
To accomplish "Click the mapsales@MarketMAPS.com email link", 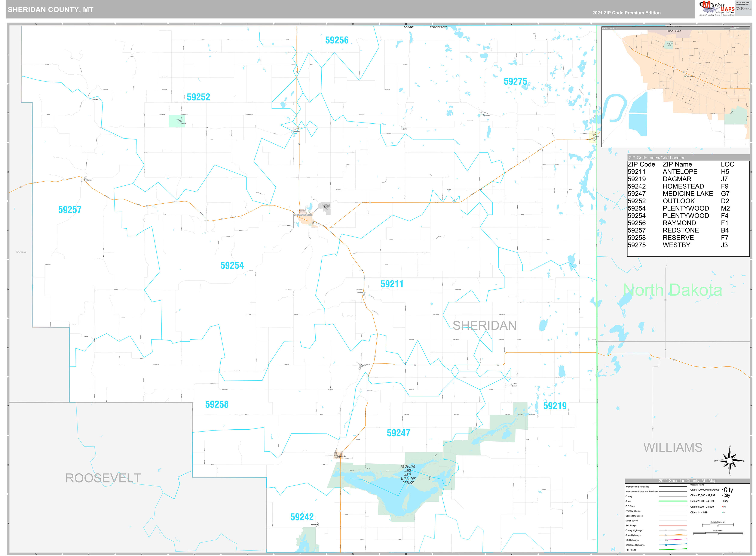I will (x=744, y=9).
